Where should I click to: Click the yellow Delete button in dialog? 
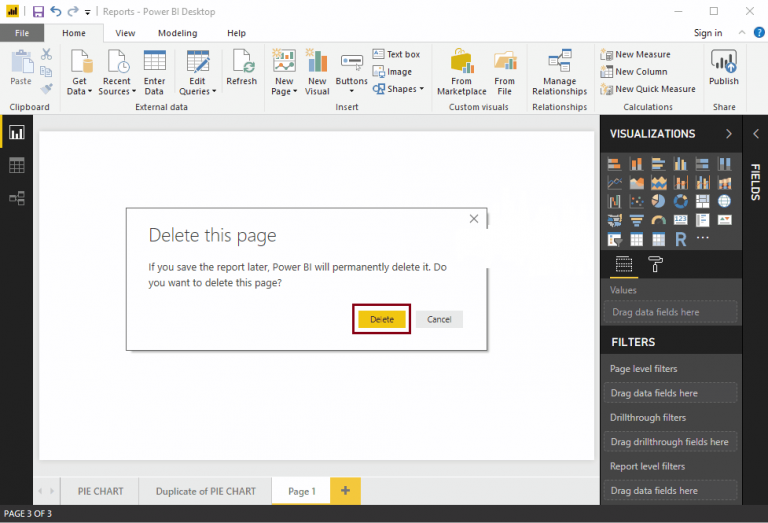tap(382, 319)
